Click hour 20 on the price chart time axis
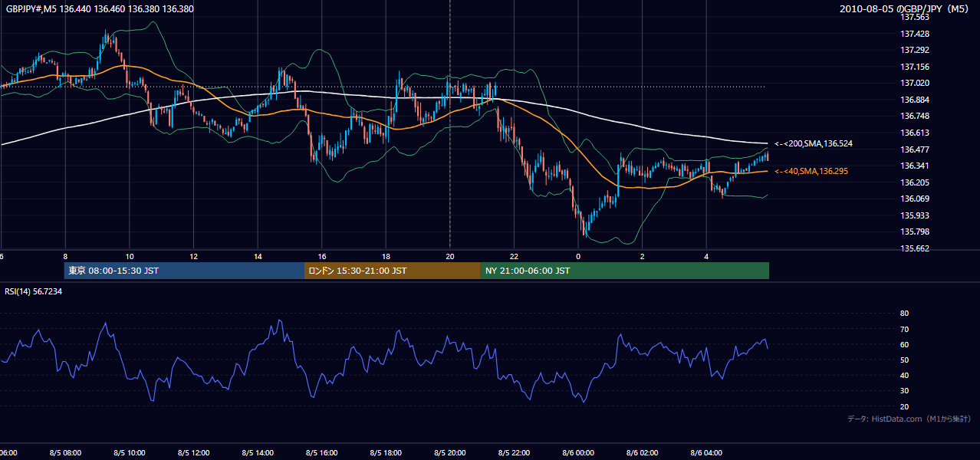This screenshot has width=980, height=460. click(450, 257)
